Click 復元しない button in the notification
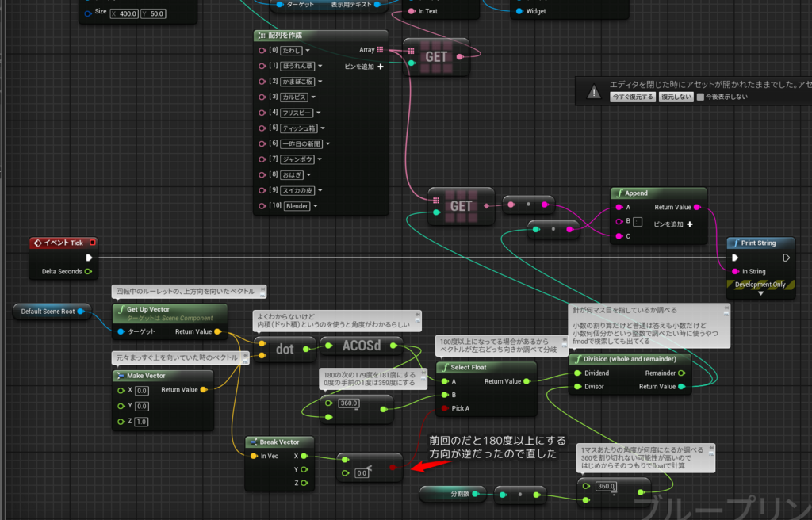 coord(676,97)
